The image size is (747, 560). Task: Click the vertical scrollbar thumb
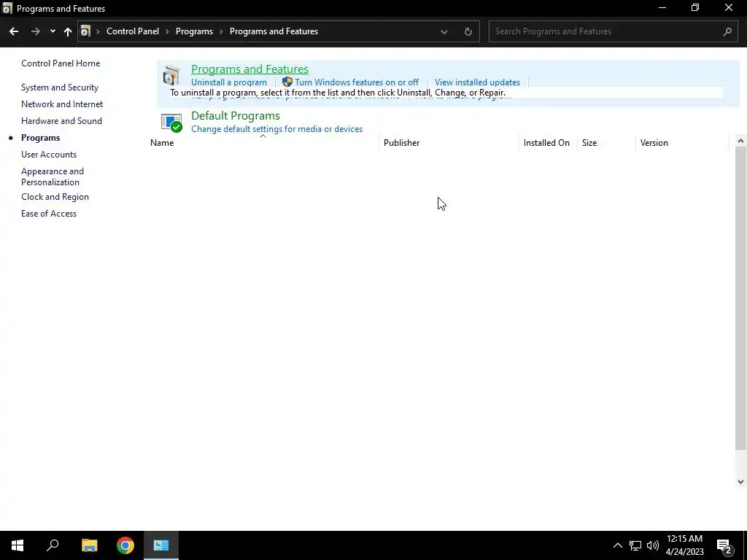(x=740, y=298)
